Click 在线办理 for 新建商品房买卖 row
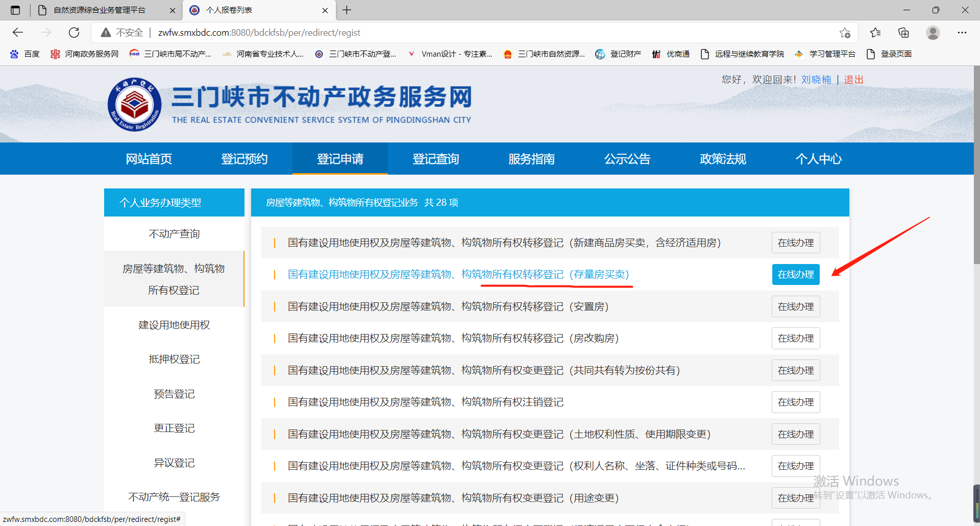 (796, 243)
